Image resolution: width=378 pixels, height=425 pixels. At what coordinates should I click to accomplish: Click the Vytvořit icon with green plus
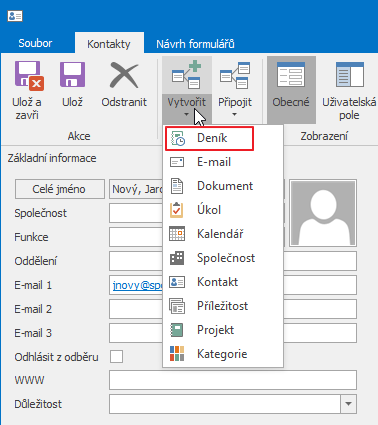pyautogui.click(x=187, y=75)
